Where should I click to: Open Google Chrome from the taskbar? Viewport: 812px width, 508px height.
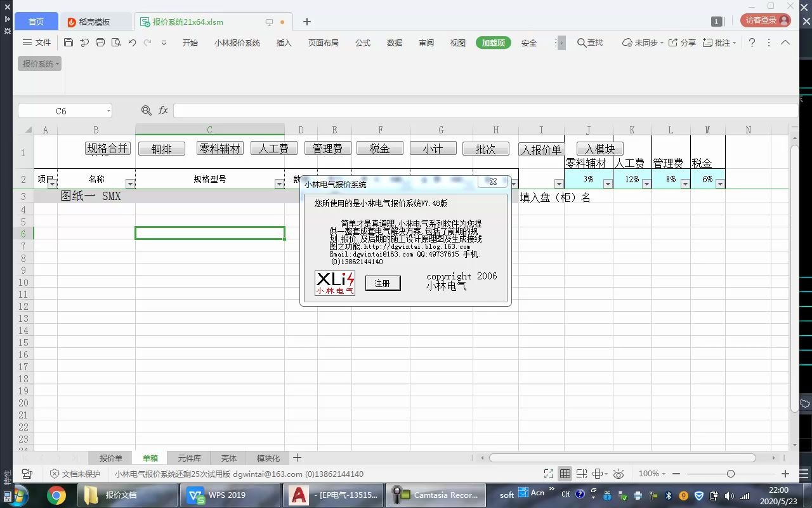pyautogui.click(x=56, y=495)
